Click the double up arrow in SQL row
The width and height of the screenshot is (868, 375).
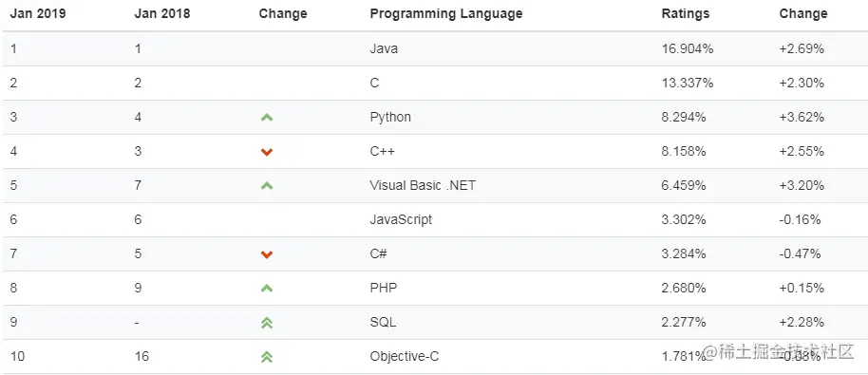(x=267, y=323)
